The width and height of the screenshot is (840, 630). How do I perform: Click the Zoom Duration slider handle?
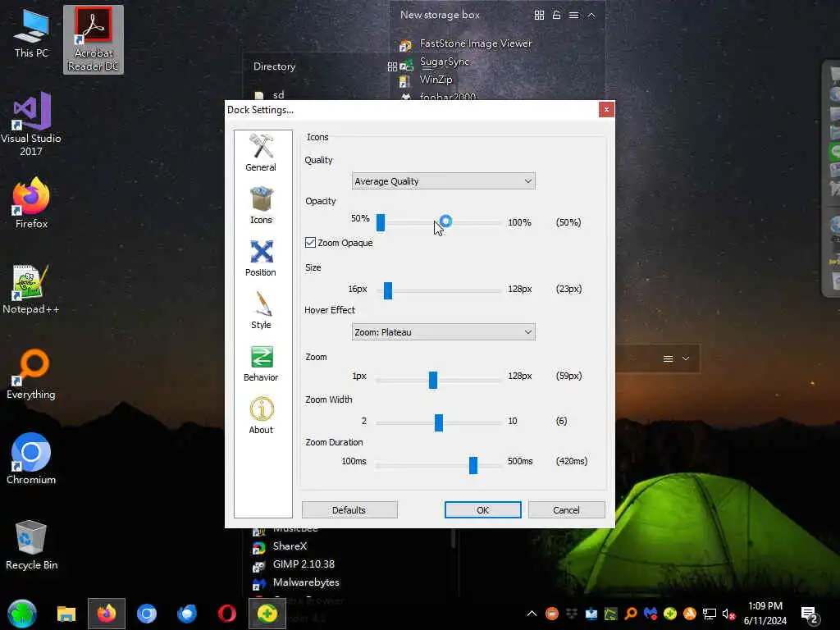click(473, 465)
